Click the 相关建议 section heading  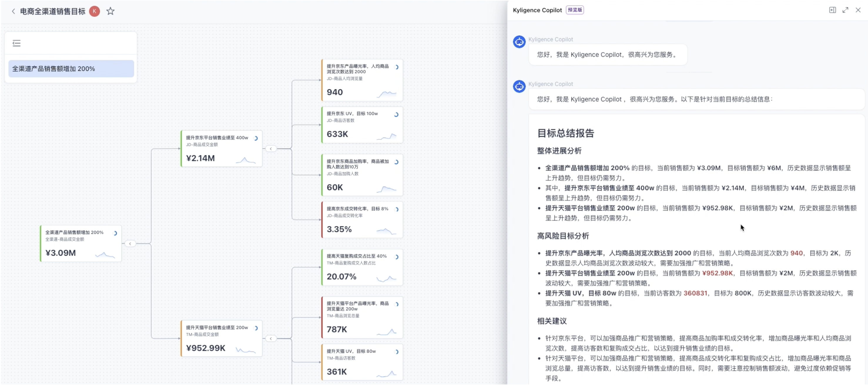point(552,321)
